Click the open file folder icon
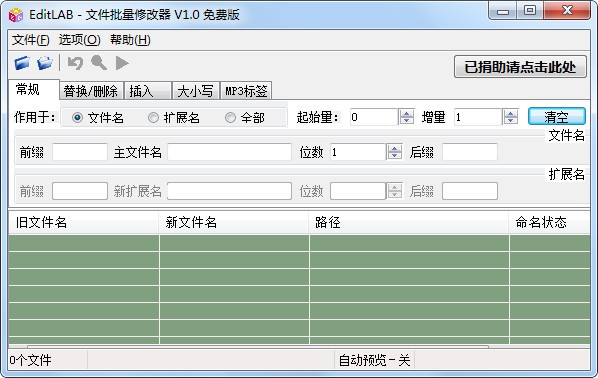Screen dimensions: 598x378 22,63
